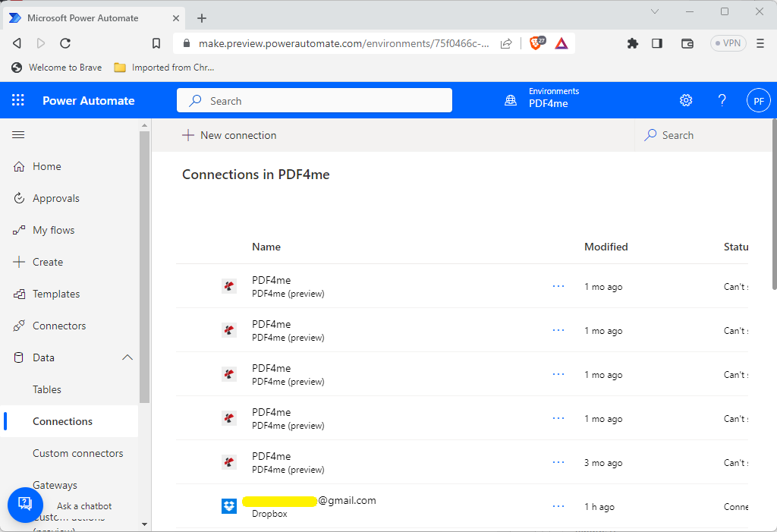Click the Dropbox connector icon
The height and width of the screenshot is (532, 777).
coord(229,505)
